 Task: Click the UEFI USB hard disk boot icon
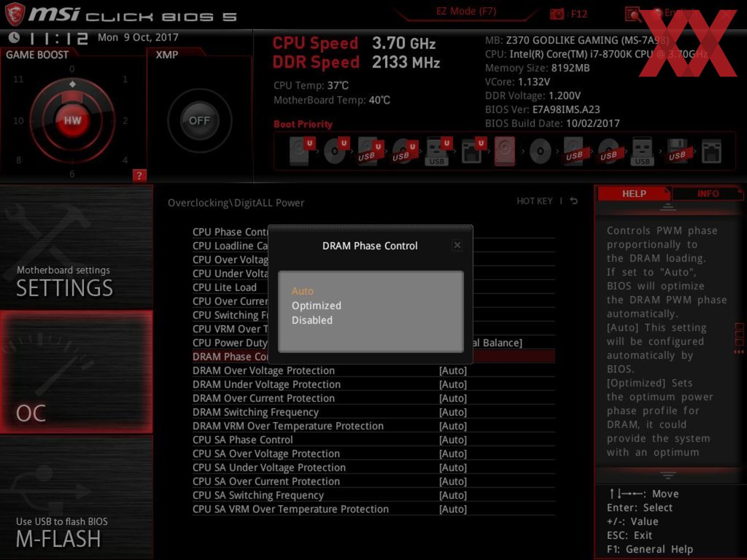pyautogui.click(x=369, y=151)
